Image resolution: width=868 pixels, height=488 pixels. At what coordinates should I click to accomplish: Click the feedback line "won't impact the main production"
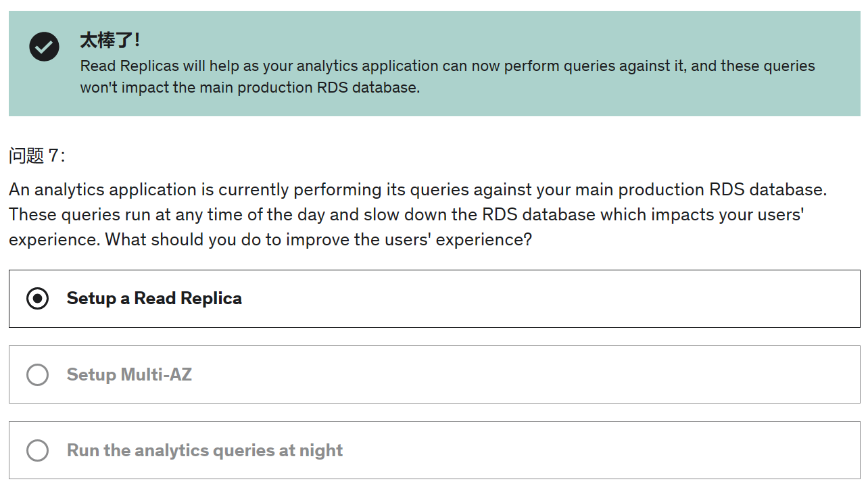[249, 87]
